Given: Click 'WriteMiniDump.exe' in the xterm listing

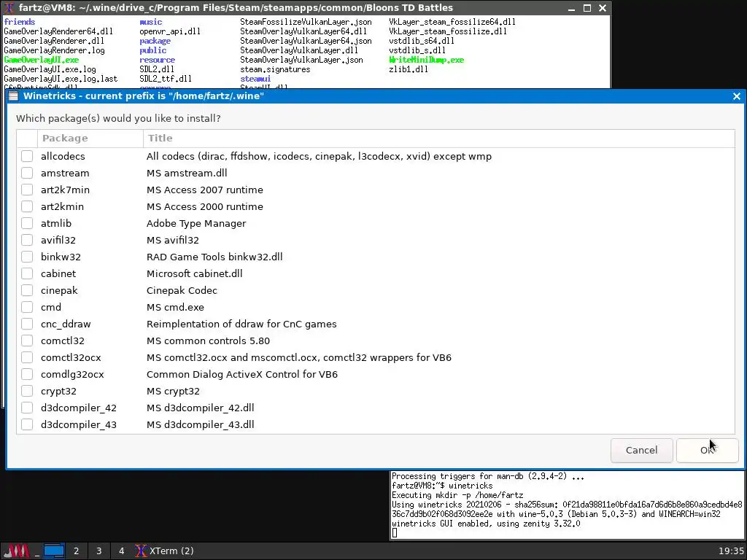Looking at the screenshot, I should 426,60.
